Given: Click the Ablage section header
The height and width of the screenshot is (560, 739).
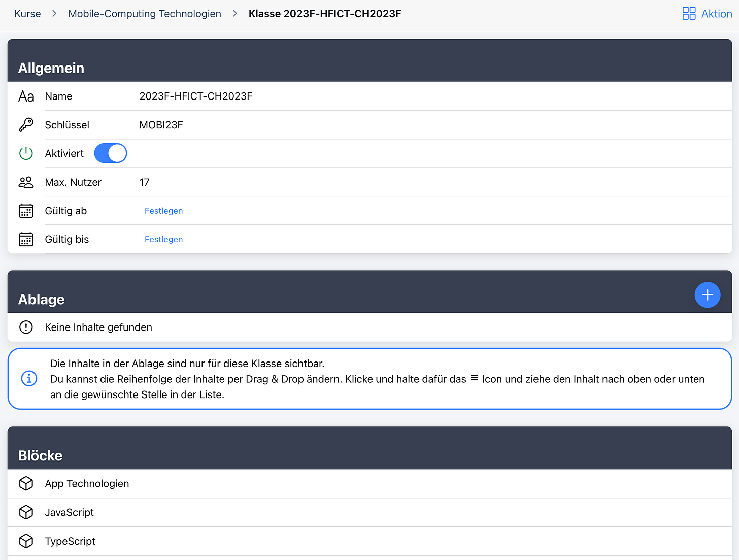Looking at the screenshot, I should [x=369, y=292].
